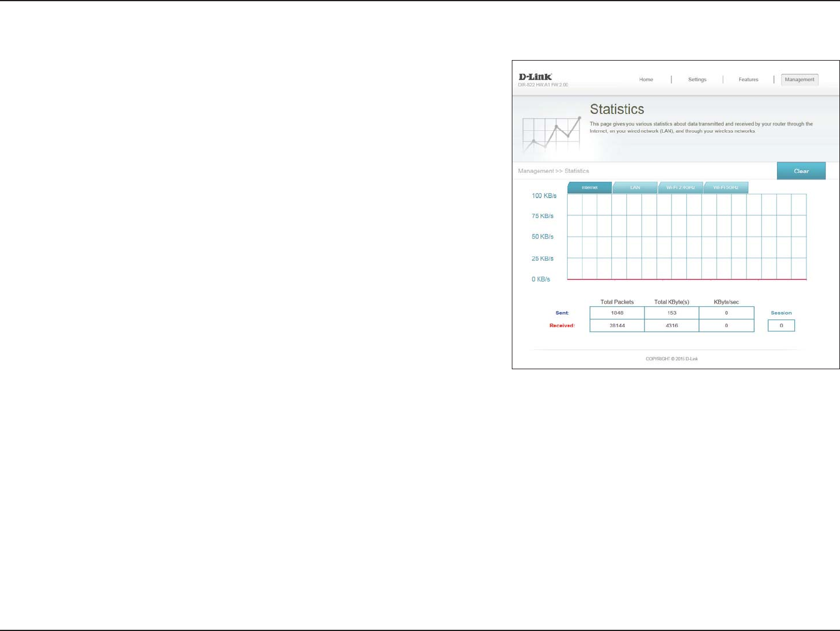Click the Total KByte(s) column header
Viewport: 840px width, 631px height.
(x=671, y=302)
